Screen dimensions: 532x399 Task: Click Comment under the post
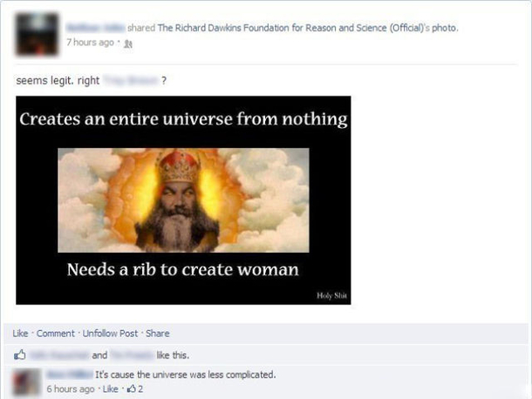click(55, 334)
